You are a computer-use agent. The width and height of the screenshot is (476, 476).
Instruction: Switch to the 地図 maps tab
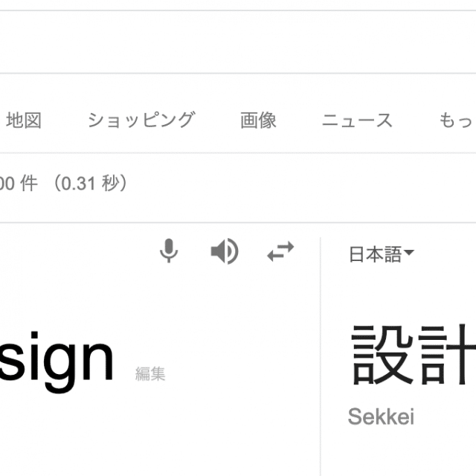tap(24, 120)
